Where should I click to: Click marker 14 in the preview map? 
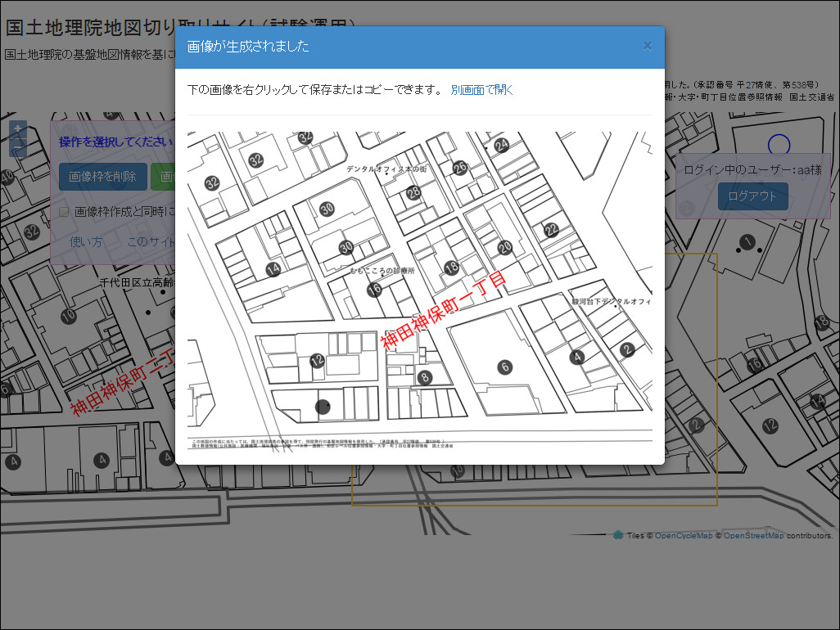pos(273,267)
